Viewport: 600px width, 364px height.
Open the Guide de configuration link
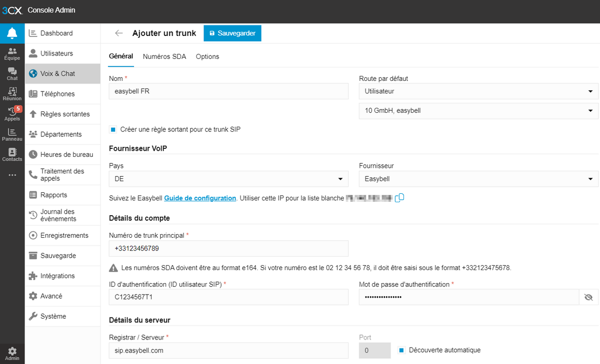click(200, 198)
